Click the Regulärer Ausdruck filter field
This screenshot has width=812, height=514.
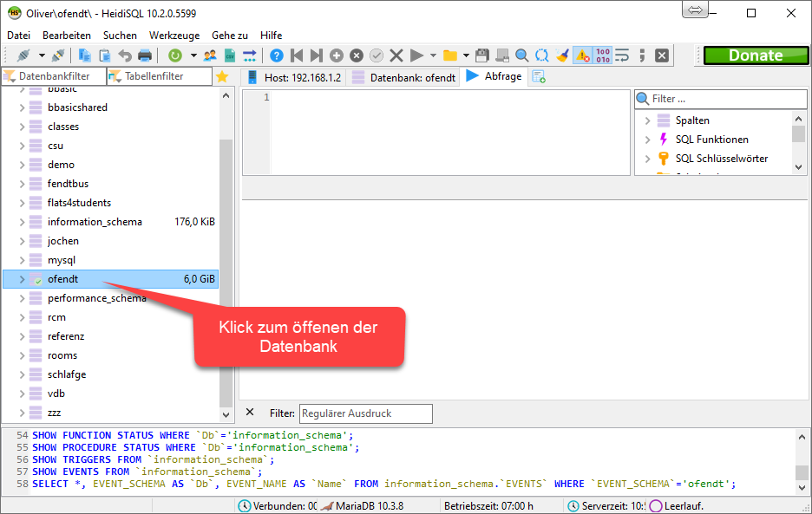366,413
